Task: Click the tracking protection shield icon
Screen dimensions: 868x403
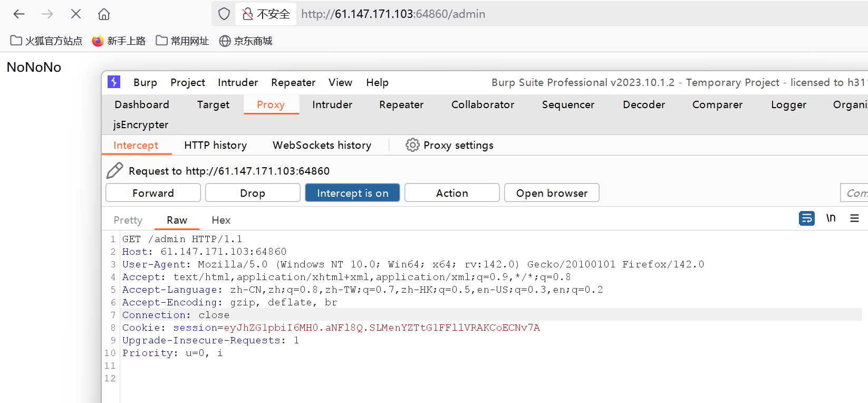Action: coord(224,14)
